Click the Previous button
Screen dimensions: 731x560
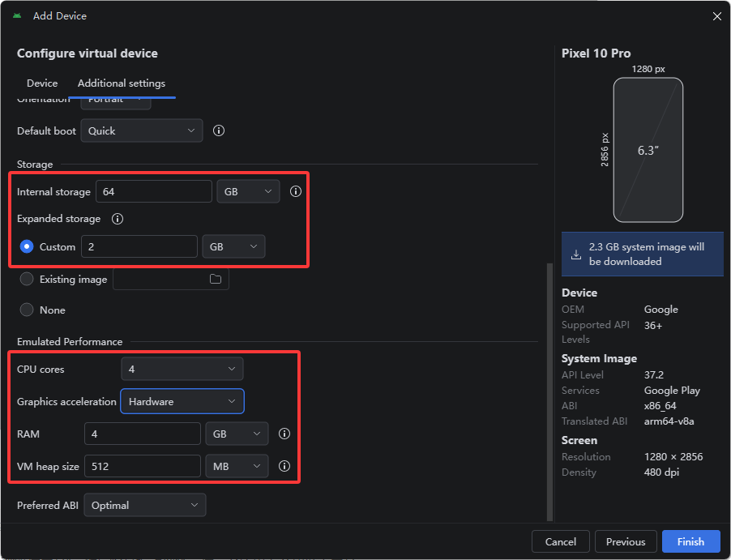626,541
